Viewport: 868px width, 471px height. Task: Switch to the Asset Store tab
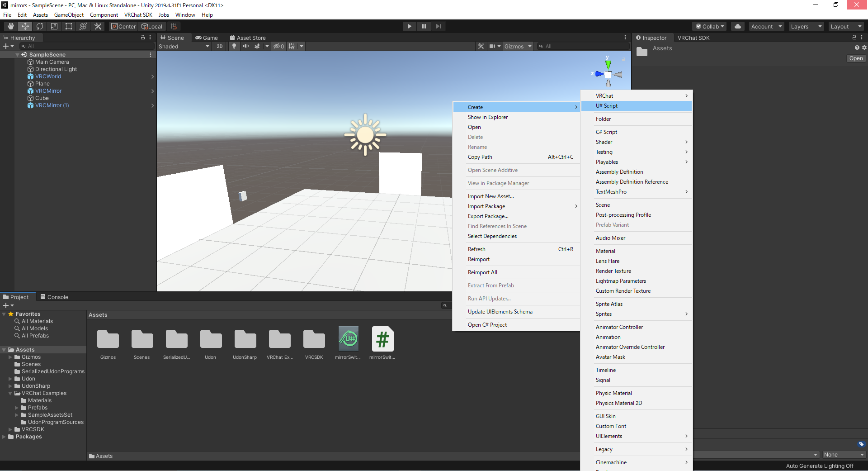(248, 38)
